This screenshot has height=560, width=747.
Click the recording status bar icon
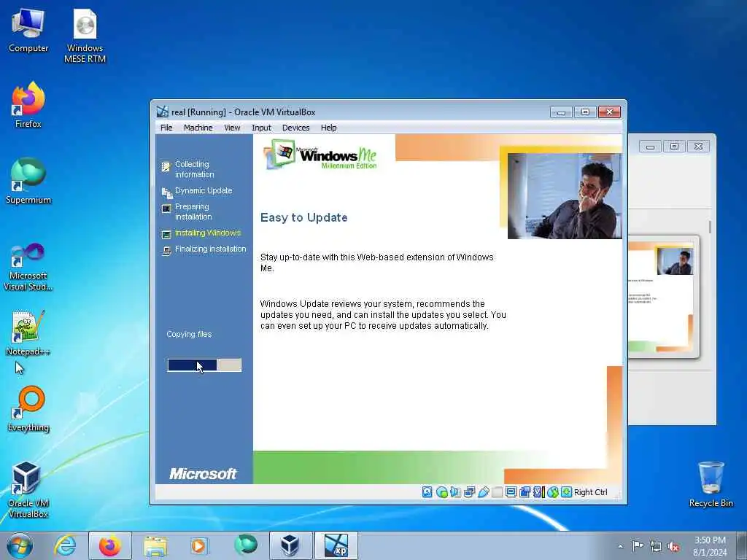[525, 492]
